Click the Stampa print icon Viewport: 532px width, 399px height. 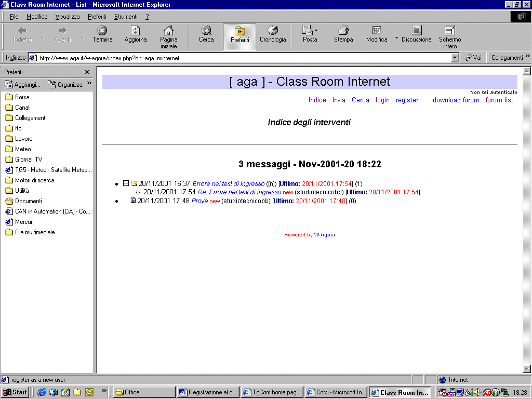click(343, 31)
